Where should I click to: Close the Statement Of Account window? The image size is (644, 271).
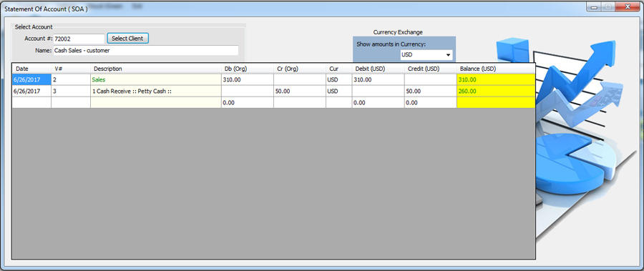628,6
